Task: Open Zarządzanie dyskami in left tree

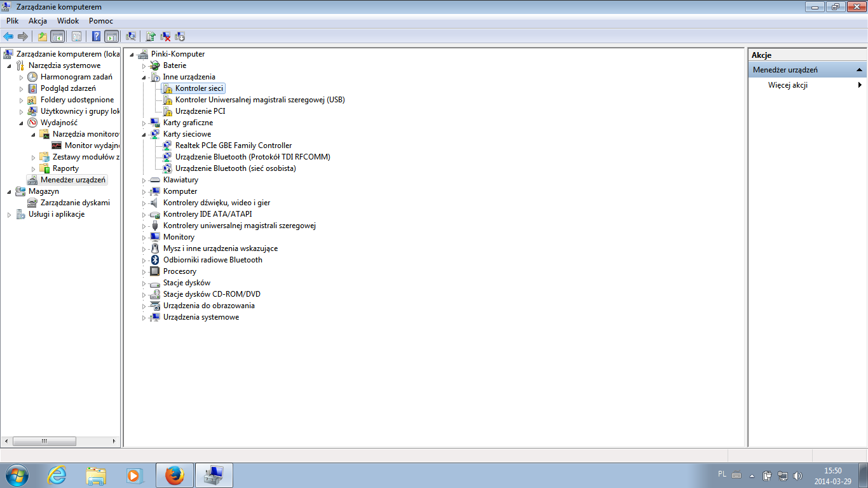Action: click(x=75, y=203)
